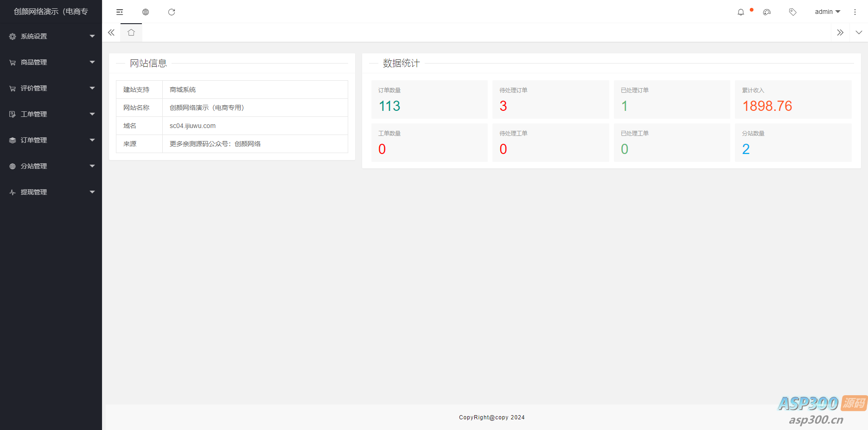This screenshot has width=868, height=430.
Task: Click the 网站名称 row label
Action: point(136,108)
